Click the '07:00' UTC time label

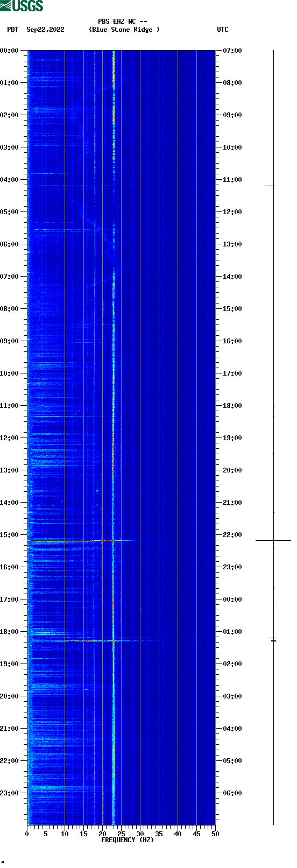pyautogui.click(x=232, y=51)
